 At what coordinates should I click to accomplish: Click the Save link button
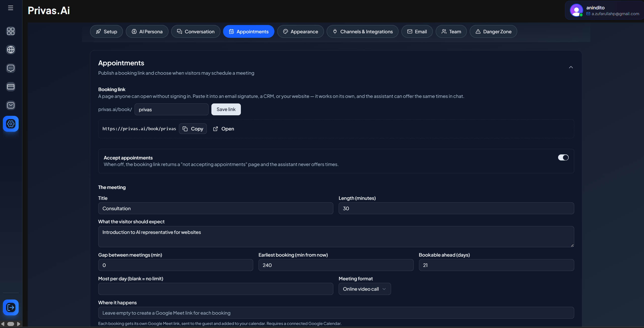(226, 109)
